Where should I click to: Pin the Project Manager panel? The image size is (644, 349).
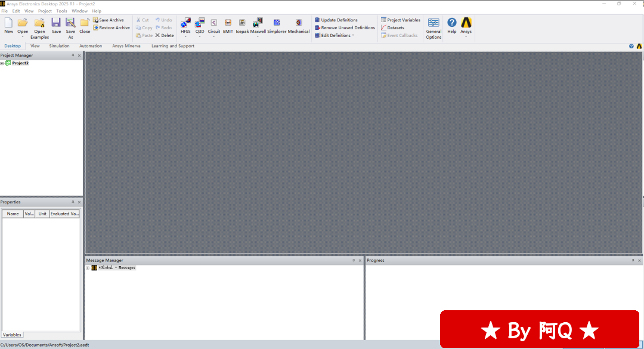[x=73, y=55]
